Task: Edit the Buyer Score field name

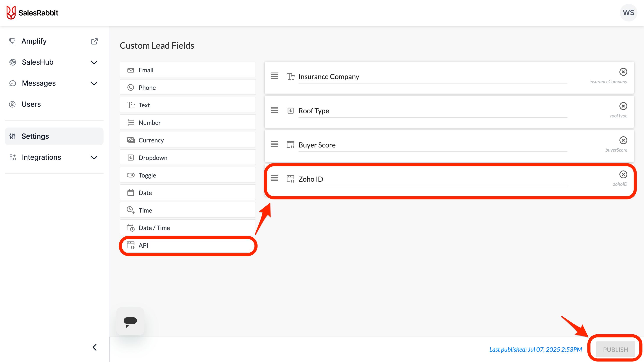Action: (433, 145)
